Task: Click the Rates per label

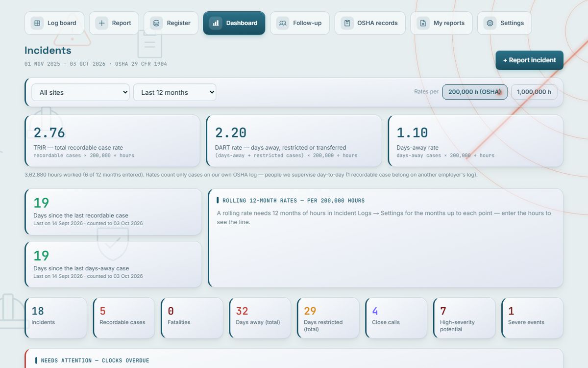Action: (426, 92)
